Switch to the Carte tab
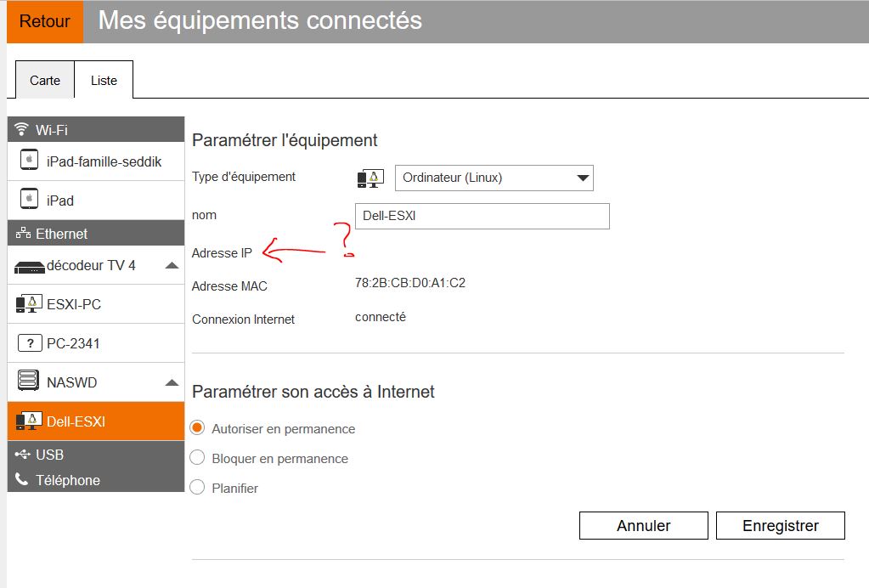 [44, 79]
